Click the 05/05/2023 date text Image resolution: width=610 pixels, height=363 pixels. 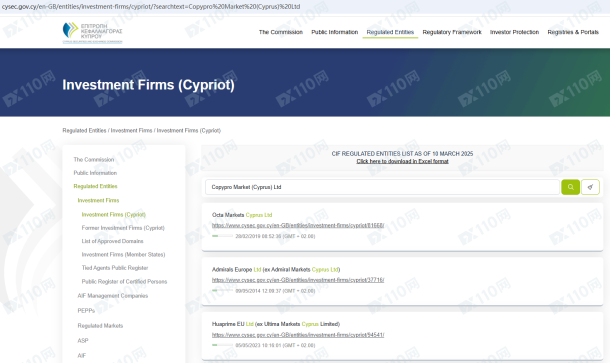click(275, 345)
